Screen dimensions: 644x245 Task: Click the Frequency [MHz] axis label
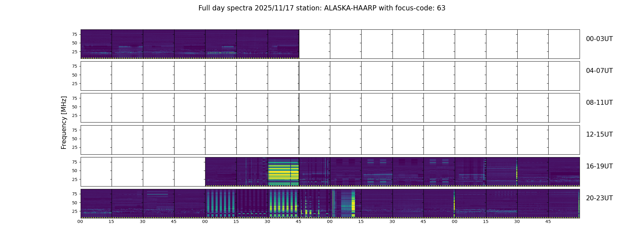pos(64,123)
